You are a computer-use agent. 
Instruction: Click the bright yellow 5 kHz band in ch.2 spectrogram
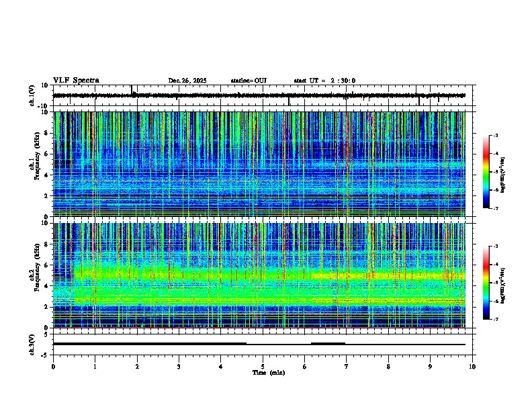point(387,276)
